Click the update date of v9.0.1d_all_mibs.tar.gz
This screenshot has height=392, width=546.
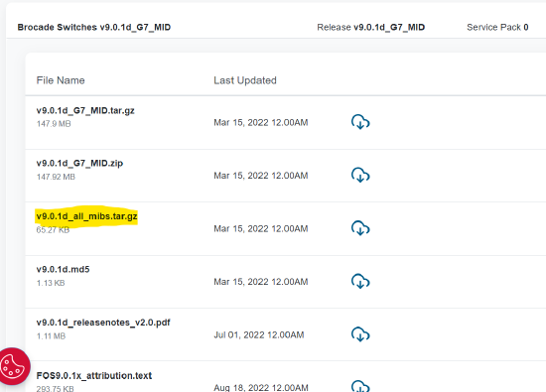[x=261, y=228]
